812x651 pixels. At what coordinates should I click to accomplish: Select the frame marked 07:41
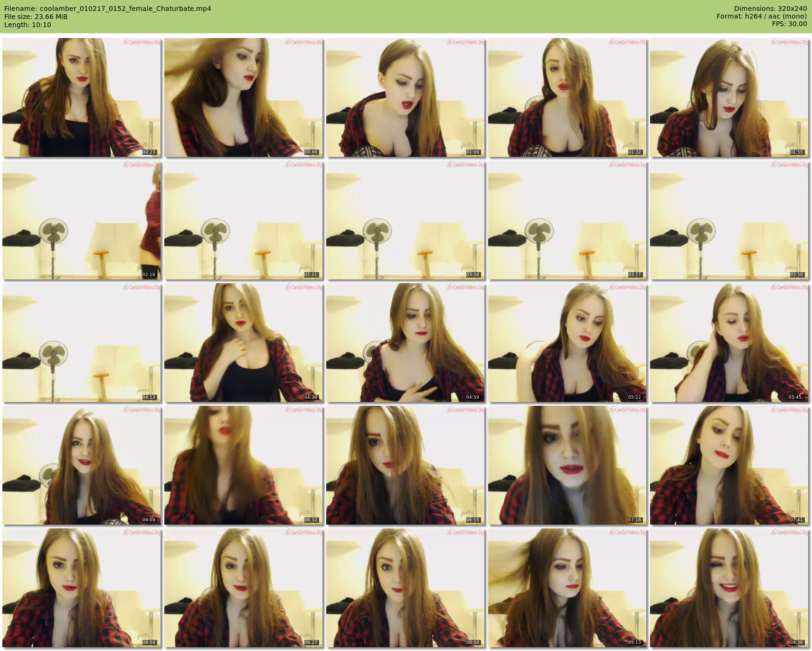click(729, 465)
